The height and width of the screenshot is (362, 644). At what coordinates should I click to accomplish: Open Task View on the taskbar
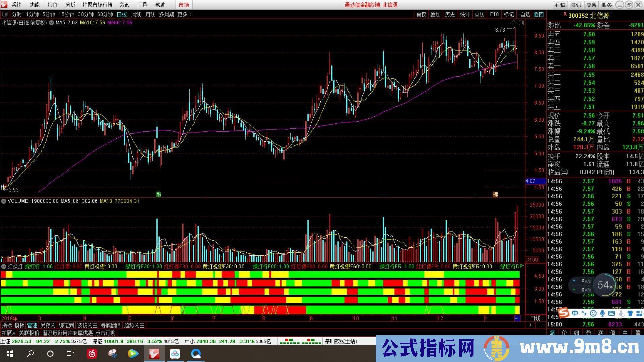tap(70, 353)
